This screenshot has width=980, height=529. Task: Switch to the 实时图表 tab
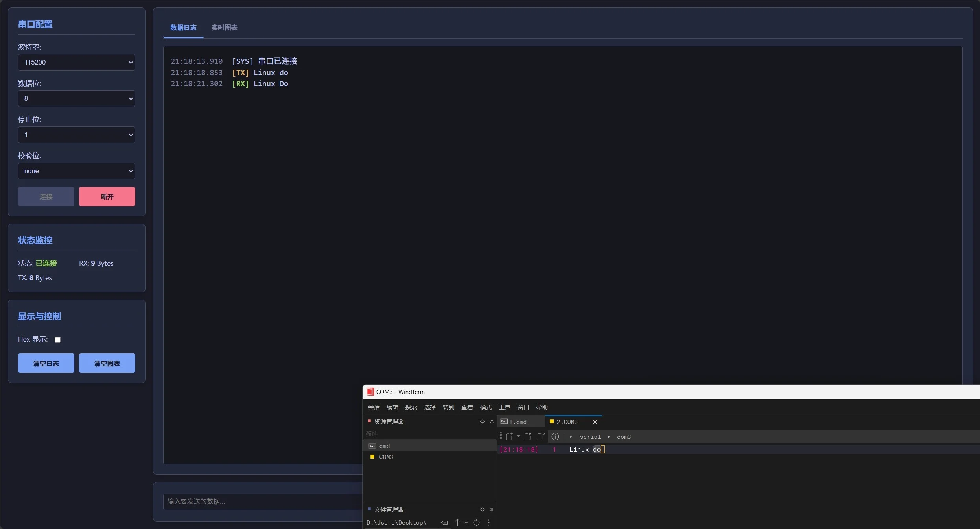224,28
